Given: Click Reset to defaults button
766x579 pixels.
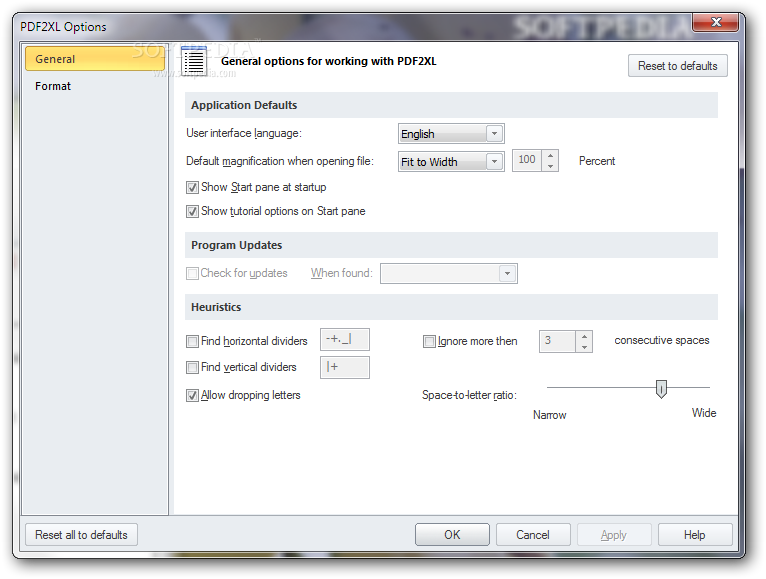Looking at the screenshot, I should 678,65.
